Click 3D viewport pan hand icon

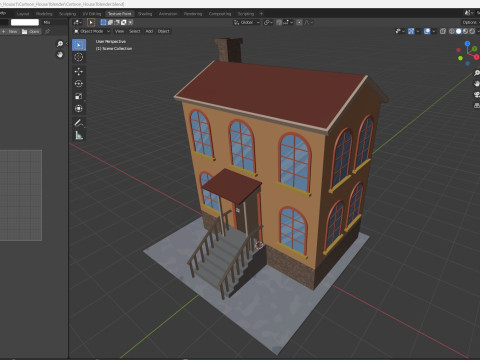coord(477,84)
